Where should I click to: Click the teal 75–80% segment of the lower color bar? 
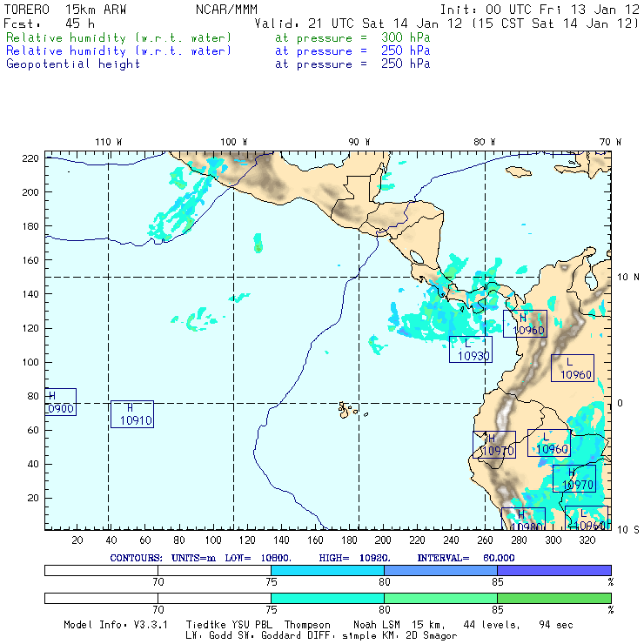point(327,598)
